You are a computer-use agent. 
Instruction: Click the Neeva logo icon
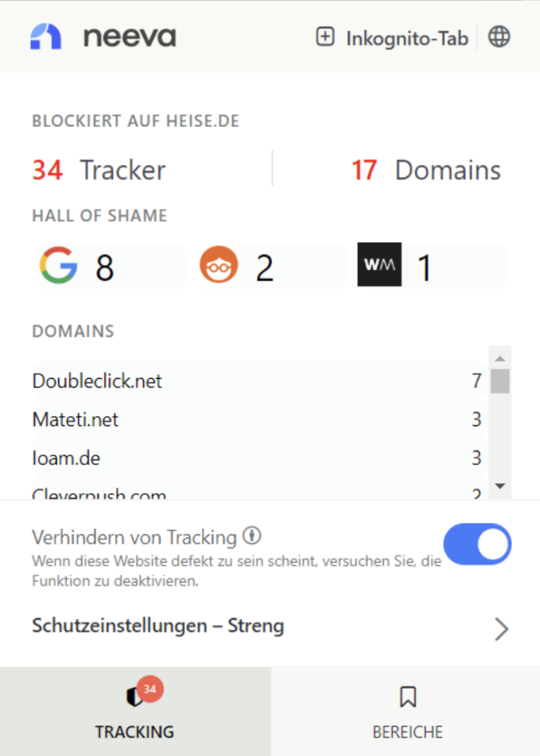point(46,36)
